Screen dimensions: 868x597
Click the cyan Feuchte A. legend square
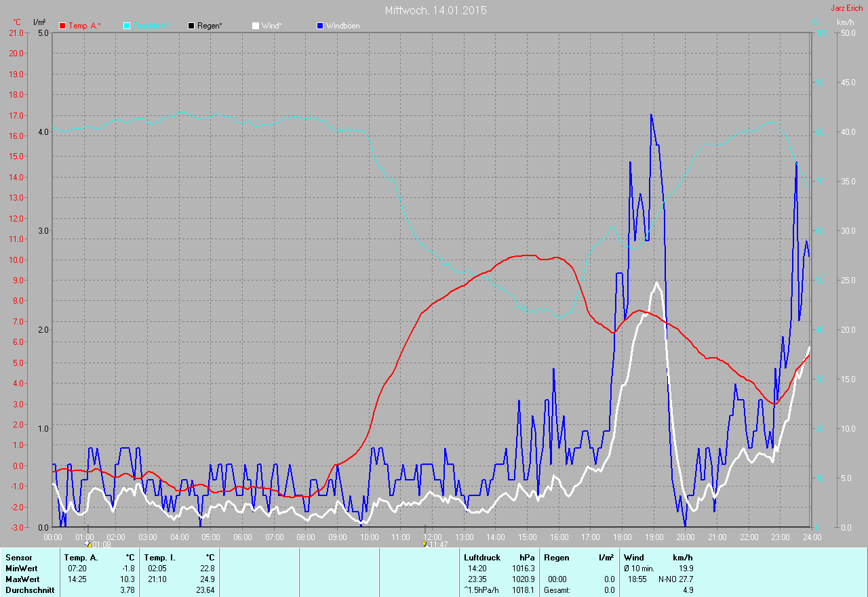point(127,26)
